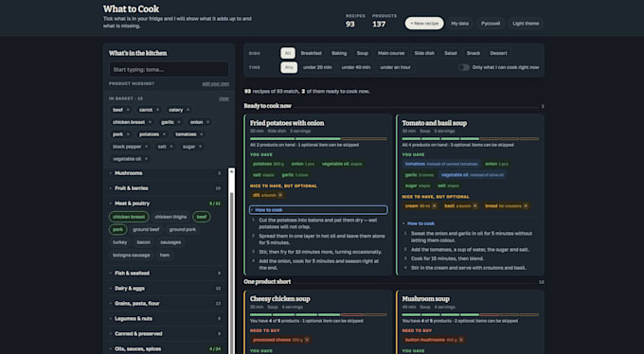This screenshot has width=644, height=354.
Task: Click the plus icon on the bread chip
Action: click(x=526, y=205)
